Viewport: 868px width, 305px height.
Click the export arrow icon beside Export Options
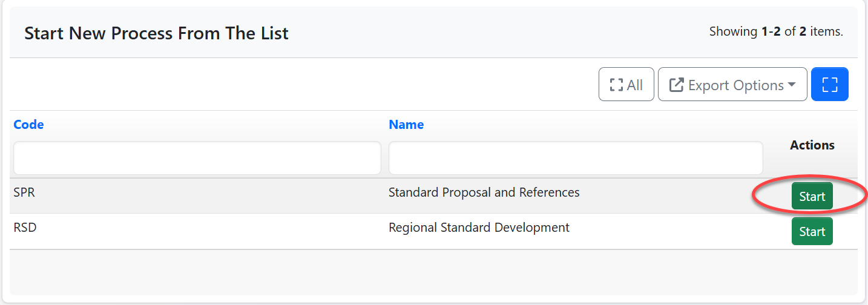click(x=676, y=85)
